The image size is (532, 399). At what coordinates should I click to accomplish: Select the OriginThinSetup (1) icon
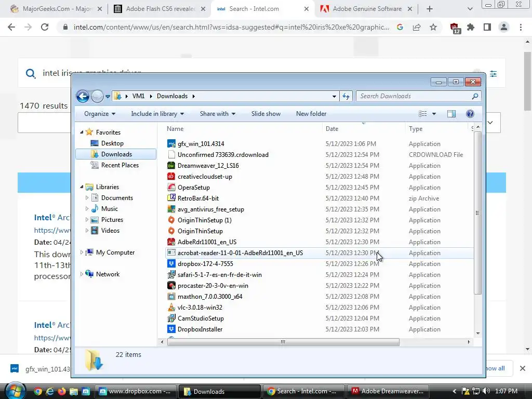(171, 220)
